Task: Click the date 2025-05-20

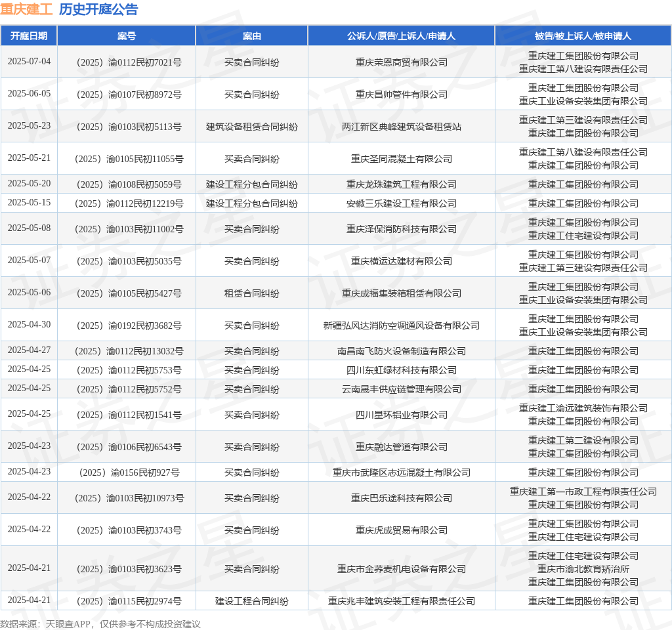Action: (x=29, y=184)
